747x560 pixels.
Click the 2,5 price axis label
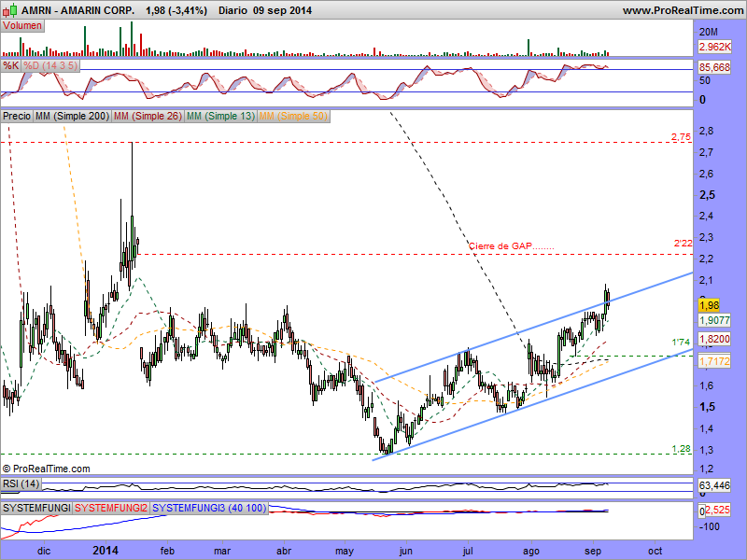(708, 195)
